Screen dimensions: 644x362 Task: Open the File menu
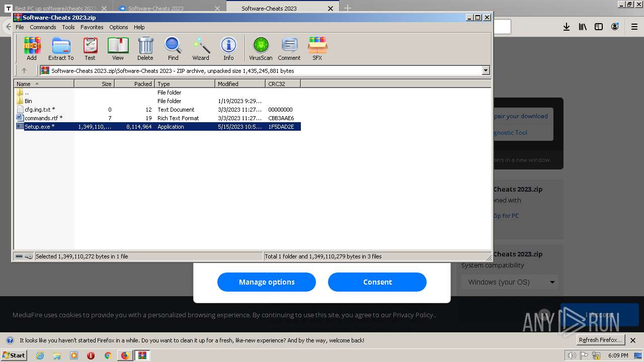[20, 27]
